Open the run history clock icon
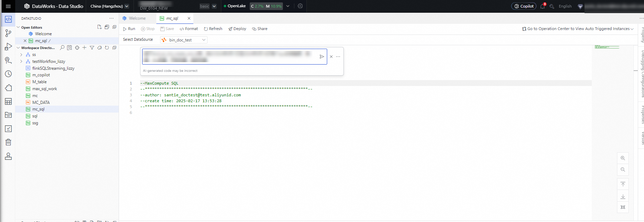The height and width of the screenshot is (222, 644). pos(8,74)
